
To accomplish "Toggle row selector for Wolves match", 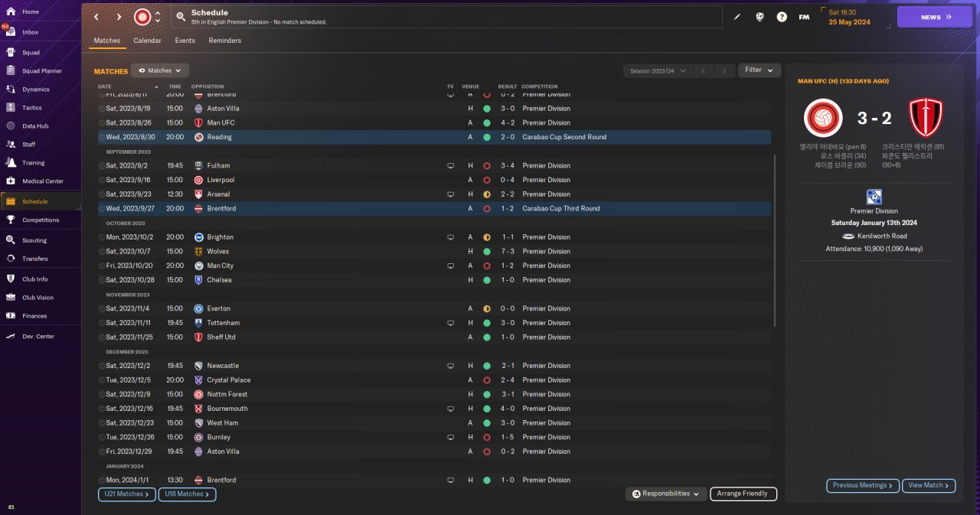I will point(102,252).
